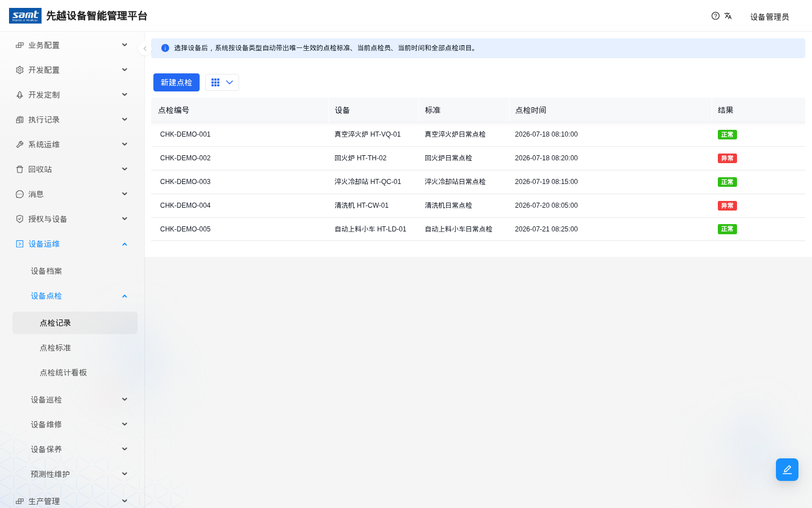Image resolution: width=812 pixels, height=508 pixels.
Task: Click the 回收站 trash icon
Action: click(20, 169)
